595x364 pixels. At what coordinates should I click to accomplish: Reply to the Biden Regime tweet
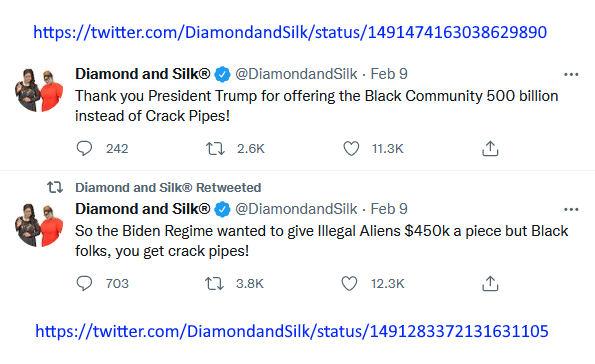point(84,284)
